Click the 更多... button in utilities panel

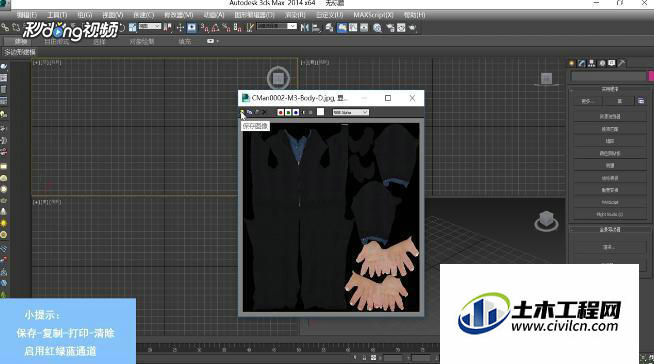pyautogui.click(x=588, y=101)
